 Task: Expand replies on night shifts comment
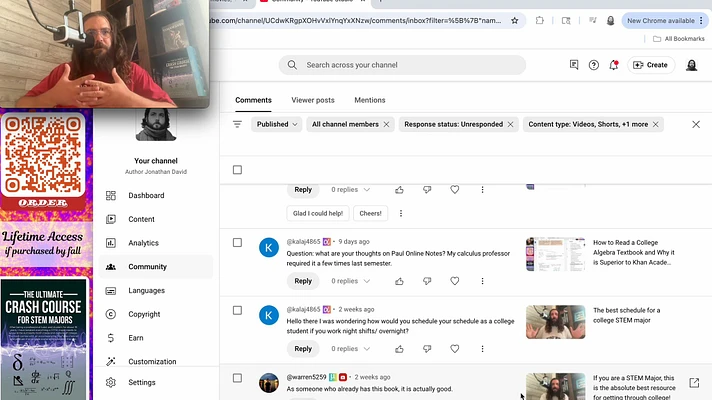click(x=350, y=349)
